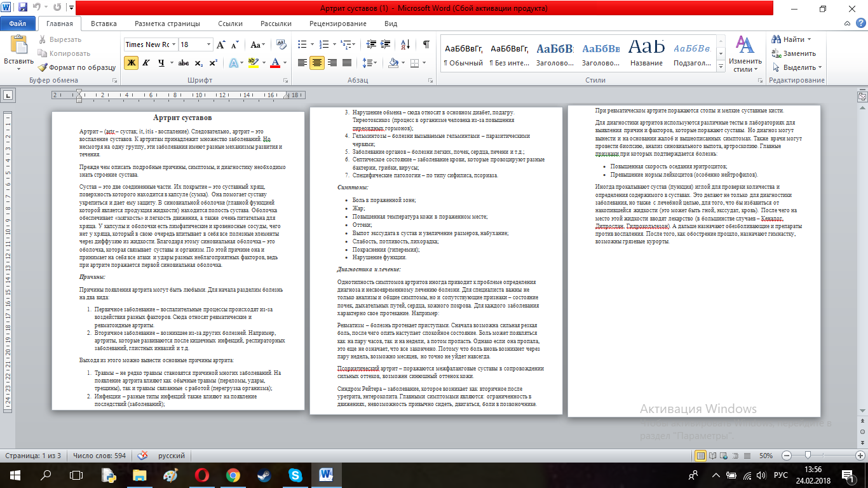Apply superscript formatting
This screenshot has height=488, width=868.
pyautogui.click(x=213, y=63)
